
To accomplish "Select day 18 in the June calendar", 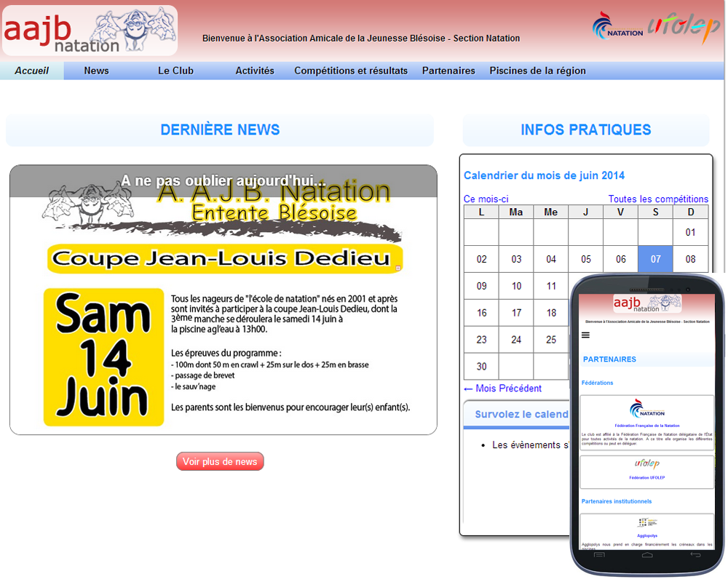I will pyautogui.click(x=551, y=313).
